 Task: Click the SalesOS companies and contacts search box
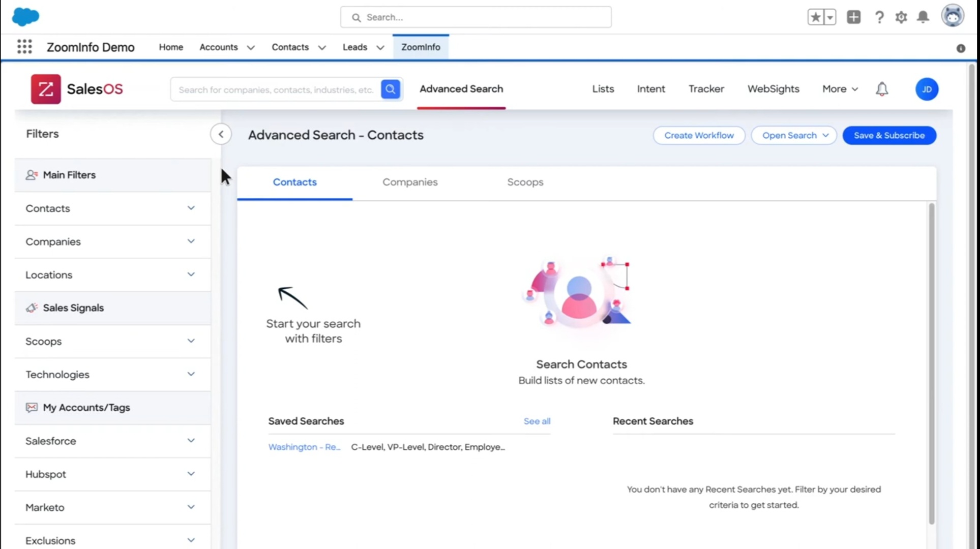tap(276, 89)
